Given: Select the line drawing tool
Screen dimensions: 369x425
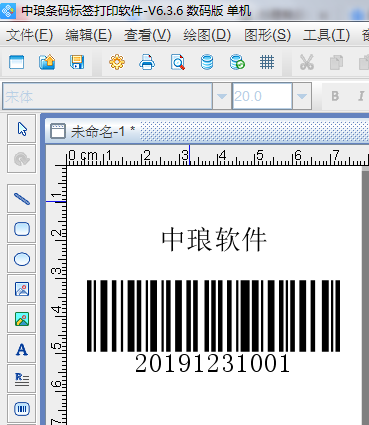Looking at the screenshot, I should click(x=22, y=199).
